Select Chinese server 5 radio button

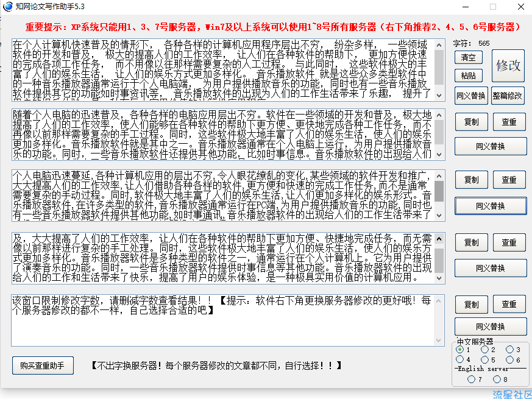click(485, 359)
